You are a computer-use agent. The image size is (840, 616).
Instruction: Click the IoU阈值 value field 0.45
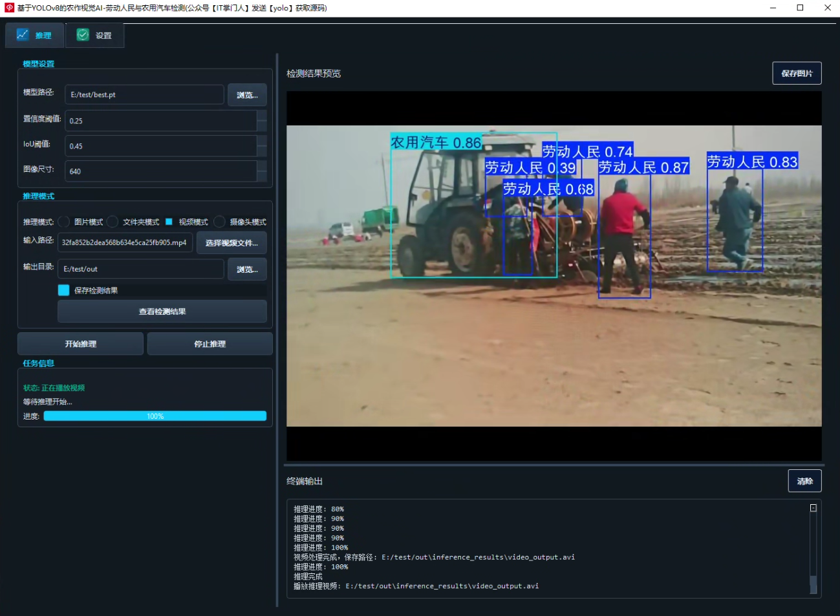[x=161, y=145]
